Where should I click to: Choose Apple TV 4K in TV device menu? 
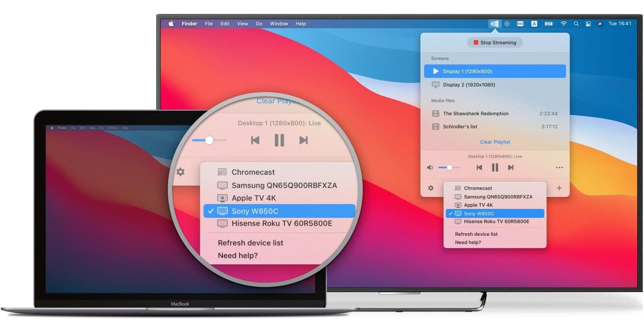495,205
